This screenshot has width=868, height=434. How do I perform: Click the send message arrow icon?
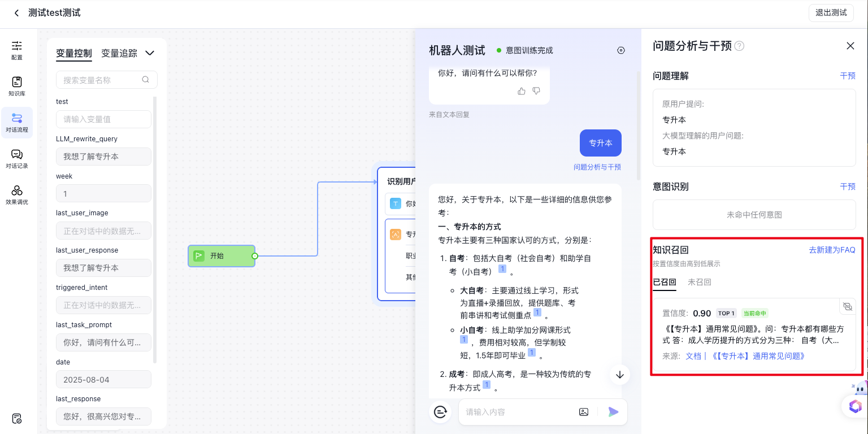point(613,412)
